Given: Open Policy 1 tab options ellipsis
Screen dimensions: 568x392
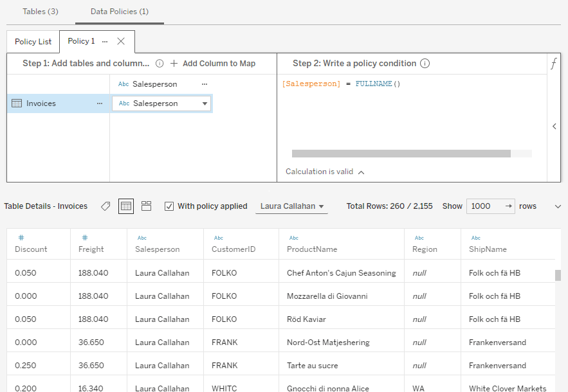Looking at the screenshot, I should [105, 42].
